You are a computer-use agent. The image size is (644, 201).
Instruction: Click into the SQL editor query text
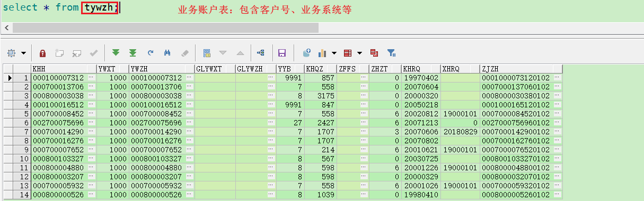click(x=61, y=7)
